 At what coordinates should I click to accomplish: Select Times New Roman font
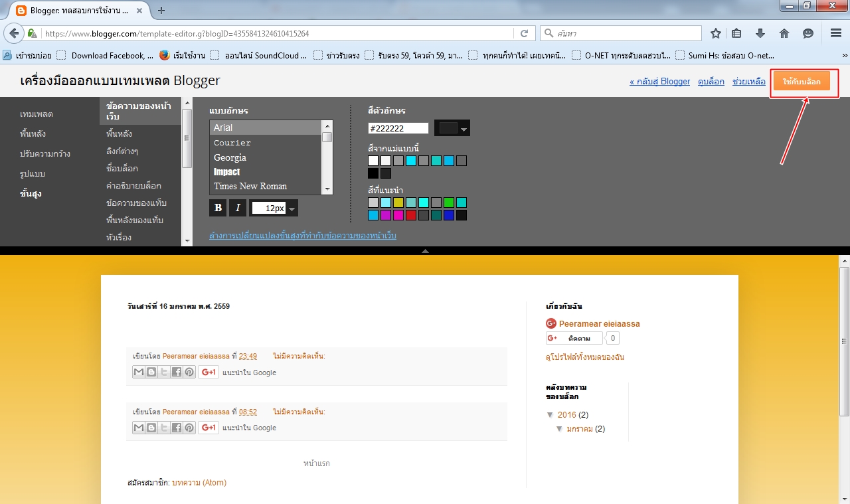(x=266, y=186)
